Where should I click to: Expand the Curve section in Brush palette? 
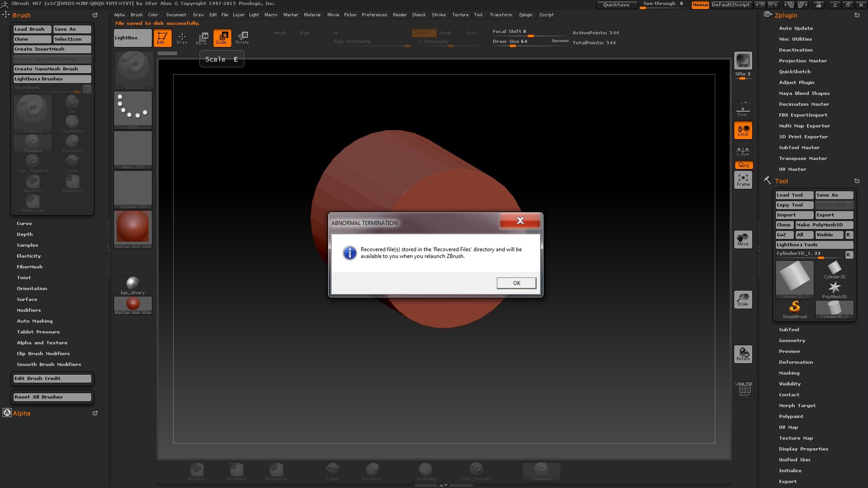point(24,224)
